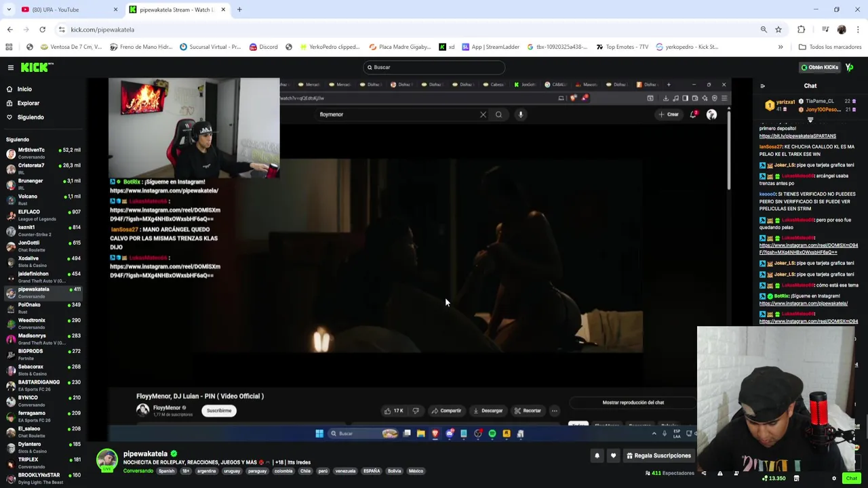Open the Extensions puzzle icon
868x488 pixels.
pyautogui.click(x=801, y=29)
